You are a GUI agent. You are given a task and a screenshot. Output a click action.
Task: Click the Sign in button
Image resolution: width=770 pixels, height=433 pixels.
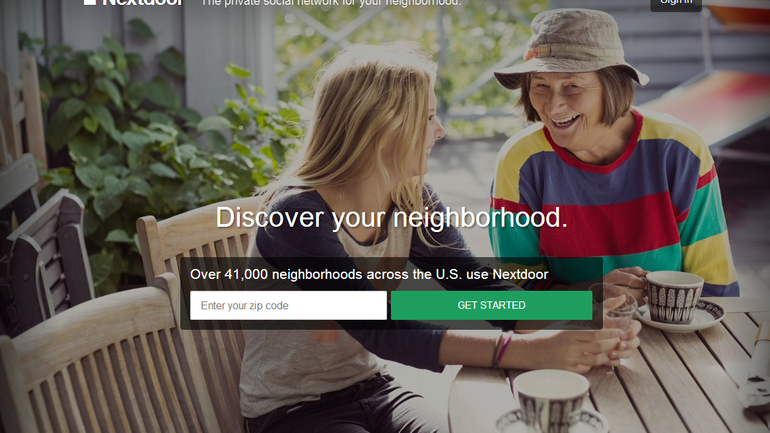point(676,4)
